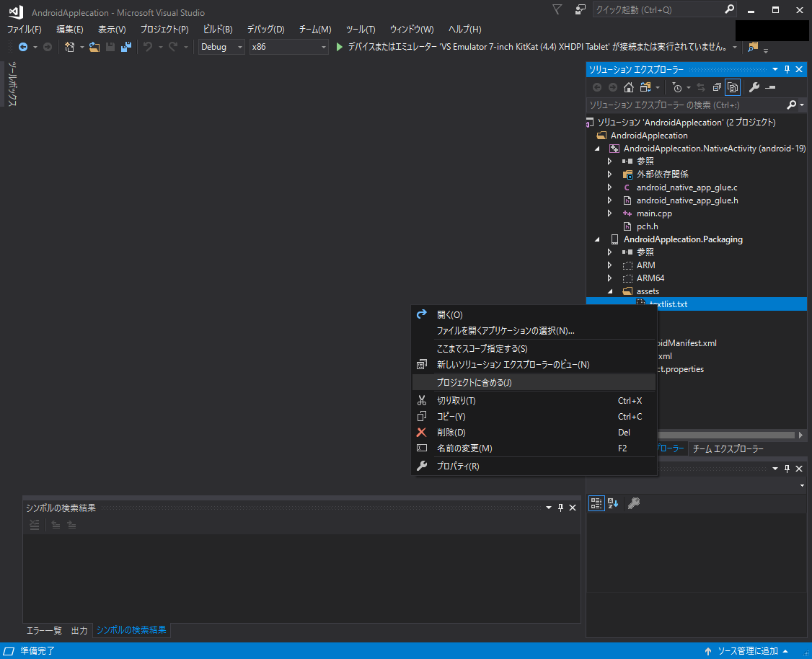Toggle categorized view in Properties panel
Image resolution: width=812 pixels, height=659 pixels.
coord(596,503)
